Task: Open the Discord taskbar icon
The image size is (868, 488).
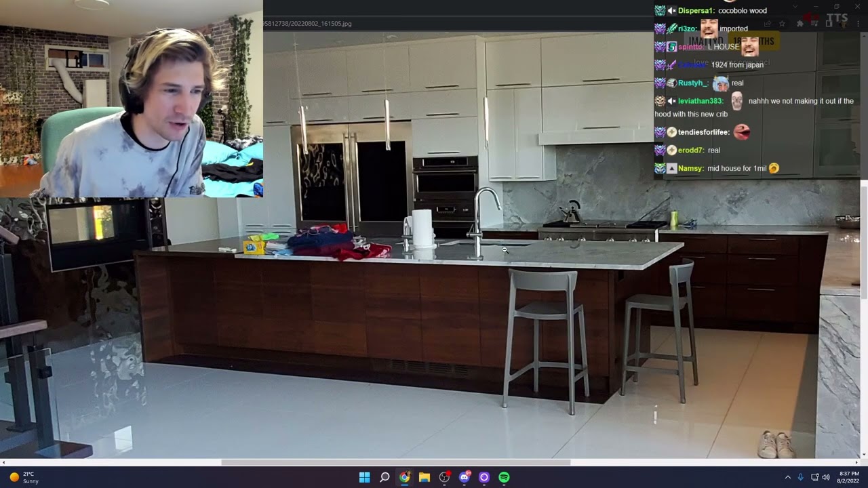Action: click(465, 477)
